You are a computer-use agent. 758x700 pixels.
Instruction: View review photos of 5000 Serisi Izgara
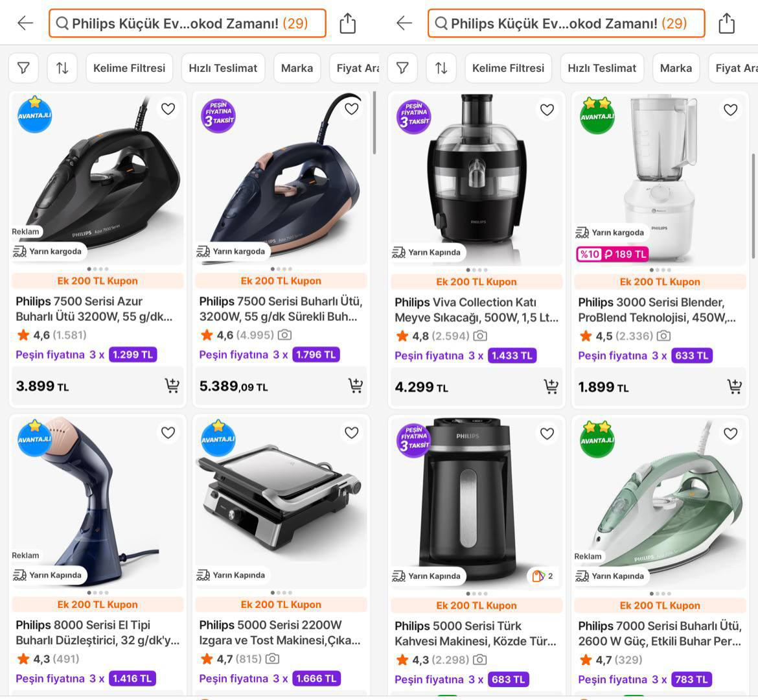pyautogui.click(x=273, y=659)
